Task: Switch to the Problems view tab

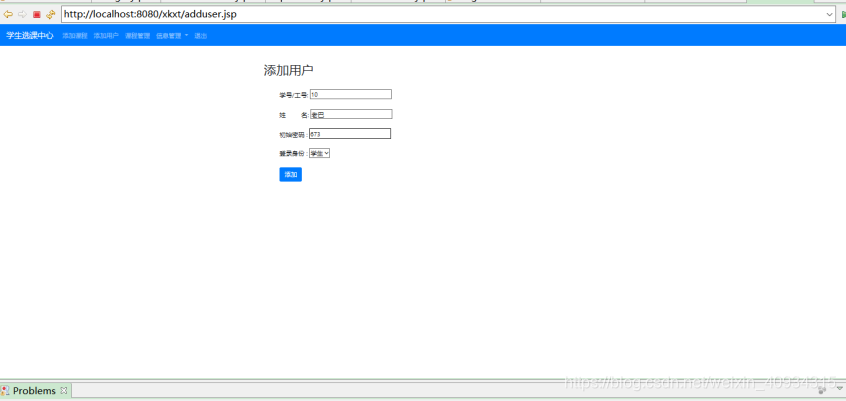Action: coord(34,390)
